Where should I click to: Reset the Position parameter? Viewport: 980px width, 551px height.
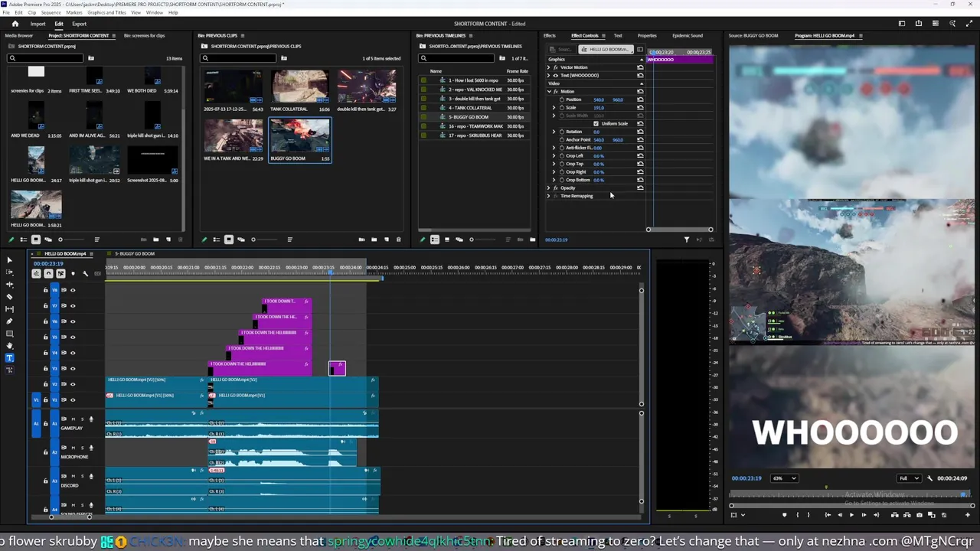(640, 99)
